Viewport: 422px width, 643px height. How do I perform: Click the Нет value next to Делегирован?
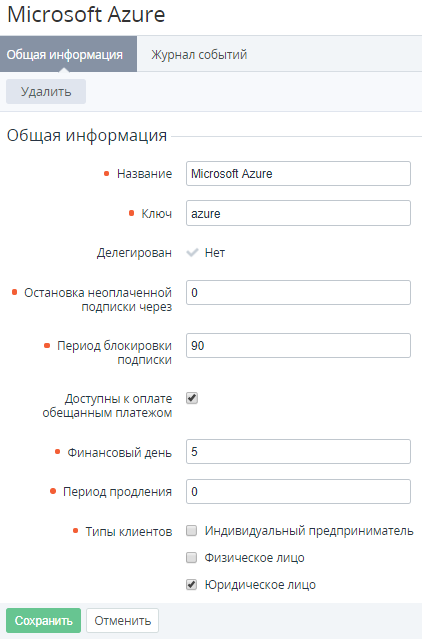pos(215,253)
